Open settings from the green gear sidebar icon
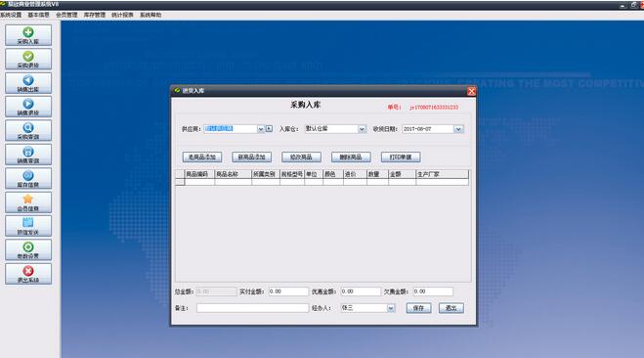The width and height of the screenshot is (644, 358). click(x=28, y=249)
